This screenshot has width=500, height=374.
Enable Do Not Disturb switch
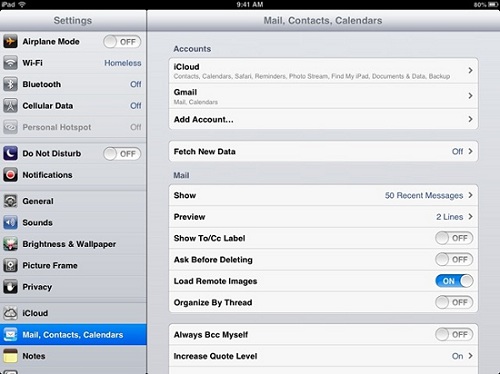[122, 154]
